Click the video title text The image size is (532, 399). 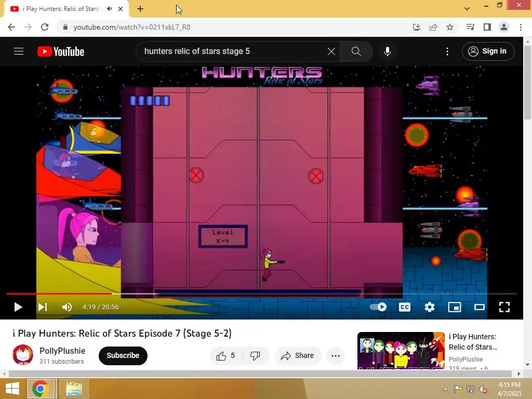tap(122, 334)
